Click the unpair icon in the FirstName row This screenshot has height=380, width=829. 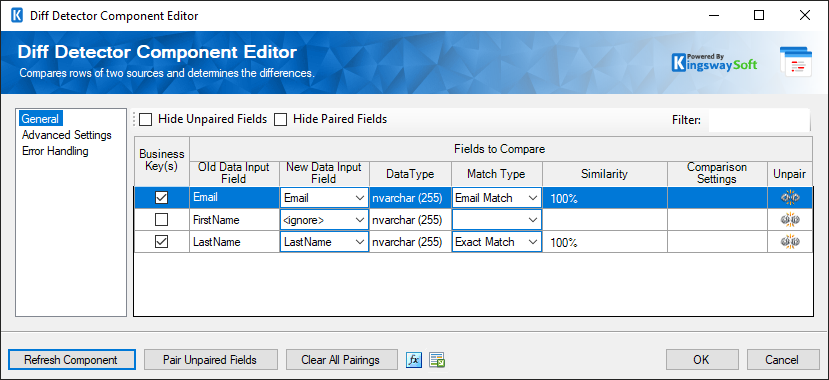click(x=790, y=220)
